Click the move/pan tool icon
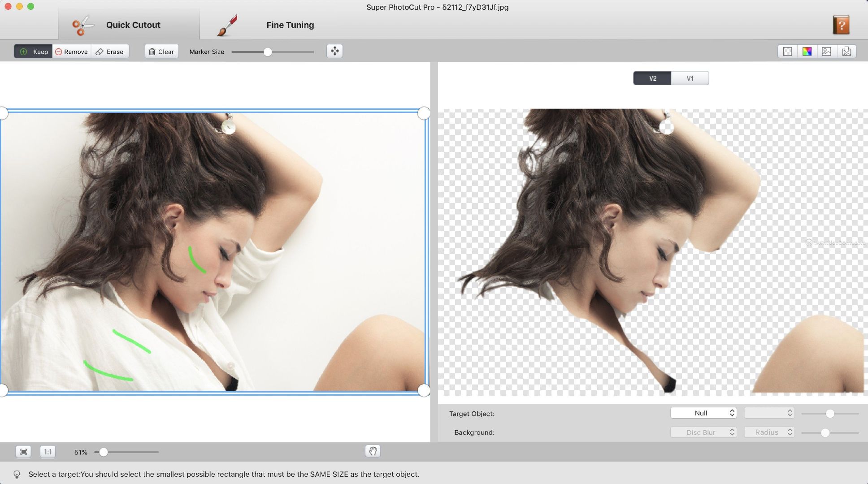 [335, 51]
